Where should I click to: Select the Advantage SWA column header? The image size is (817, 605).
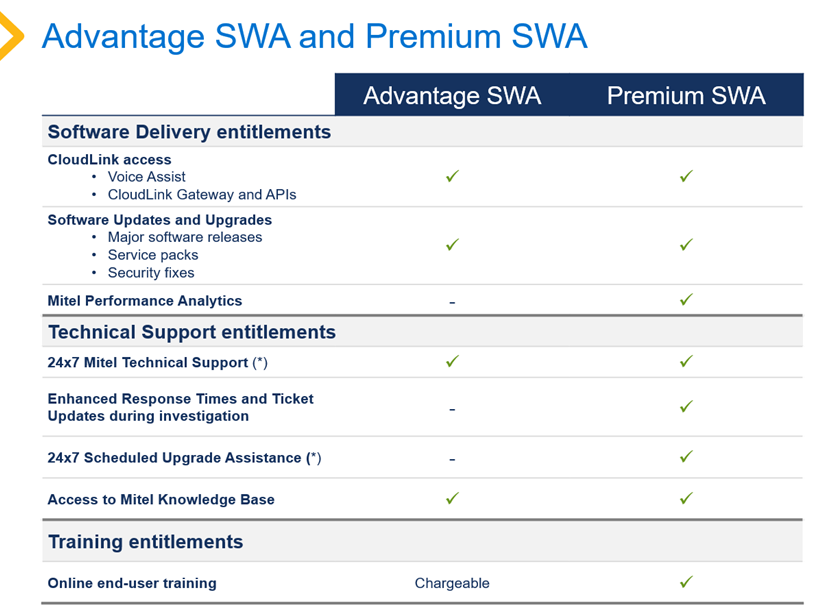452,95
